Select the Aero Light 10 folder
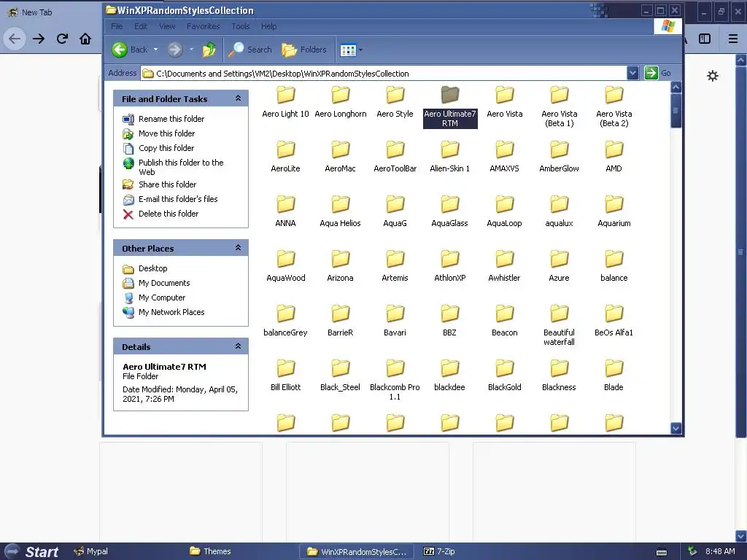747x560 pixels. [x=285, y=102]
